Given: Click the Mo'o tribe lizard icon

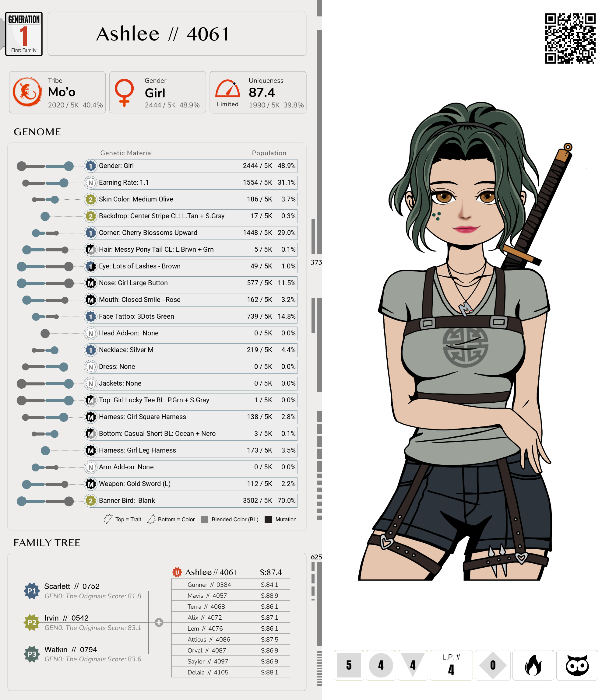Looking at the screenshot, I should (x=27, y=92).
